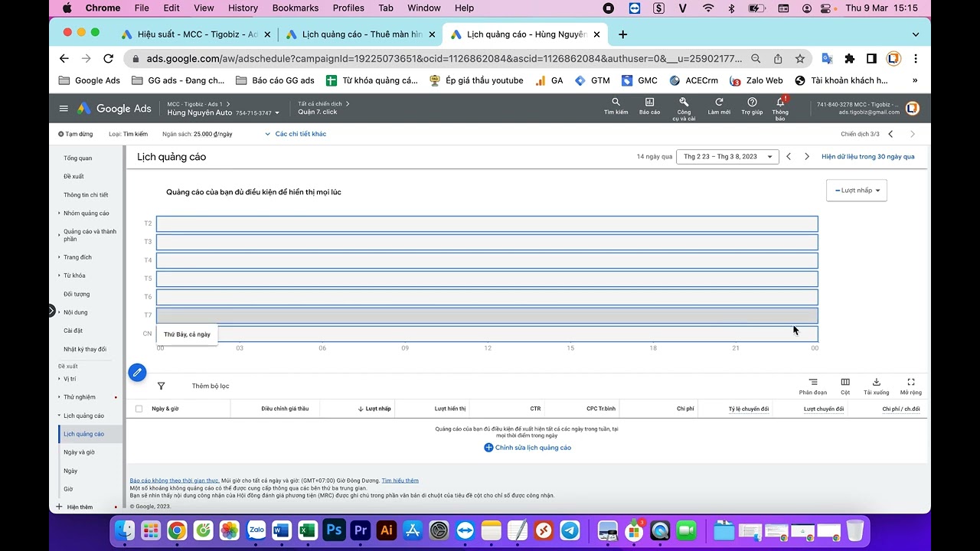Viewport: 980px width, 551px height.
Task: Open Zalo from the dock
Action: (x=256, y=530)
